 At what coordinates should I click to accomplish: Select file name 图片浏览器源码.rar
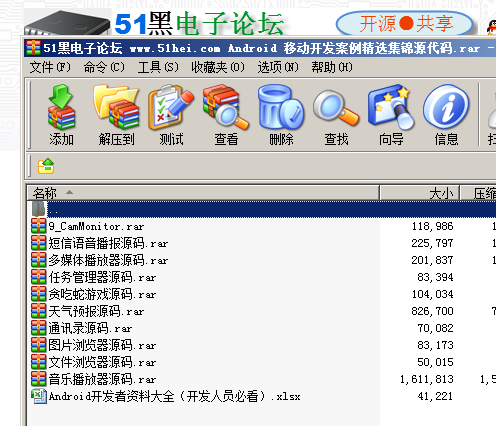[102, 345]
